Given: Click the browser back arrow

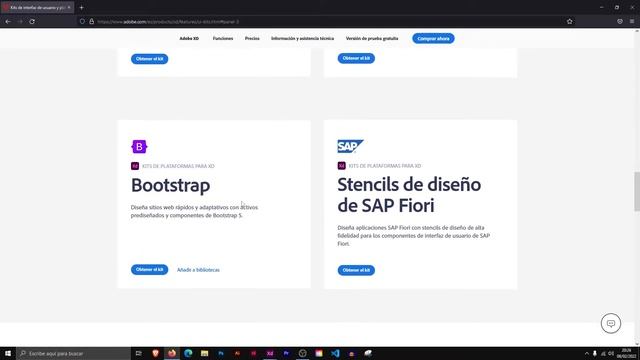Looking at the screenshot, I should pos(8,21).
